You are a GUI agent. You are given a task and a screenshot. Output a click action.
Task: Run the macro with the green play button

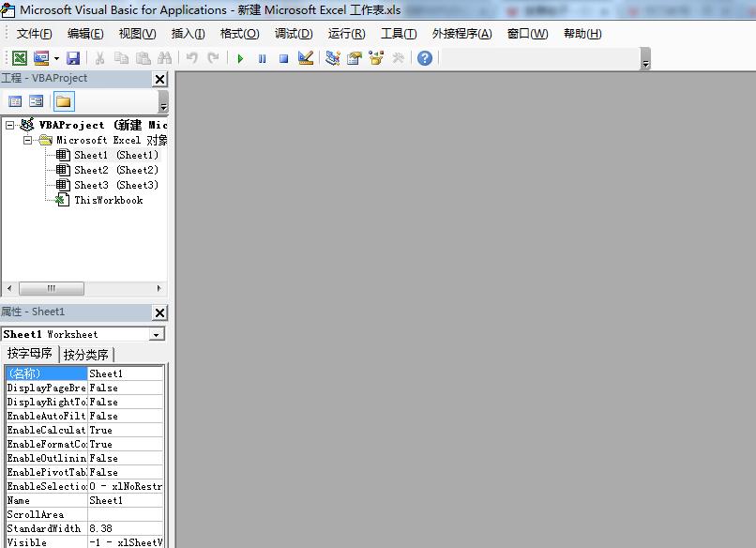240,58
